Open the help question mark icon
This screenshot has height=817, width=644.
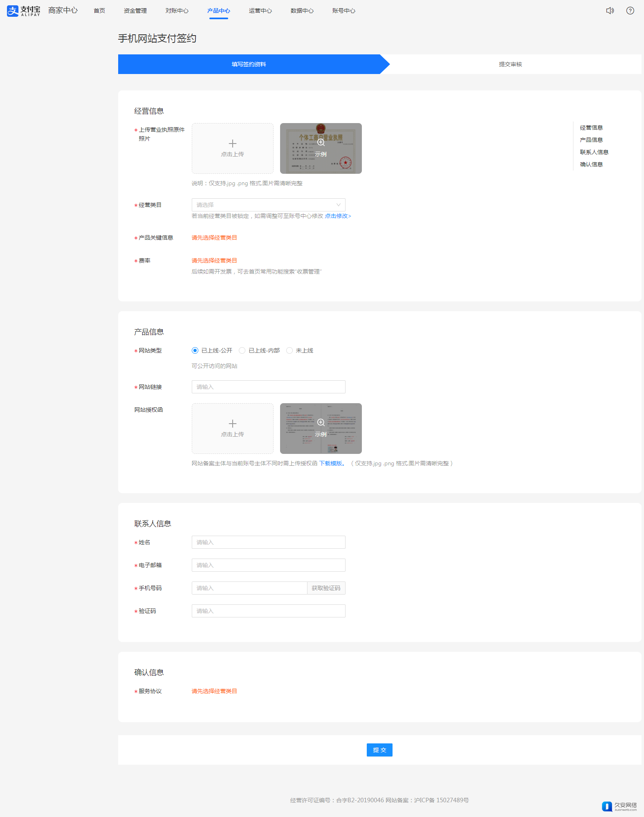click(x=630, y=11)
